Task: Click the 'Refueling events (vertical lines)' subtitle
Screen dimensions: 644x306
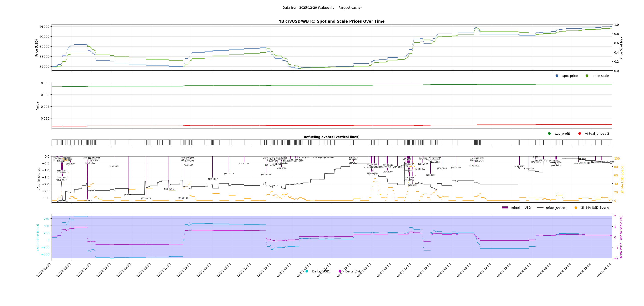Action: coord(332,137)
